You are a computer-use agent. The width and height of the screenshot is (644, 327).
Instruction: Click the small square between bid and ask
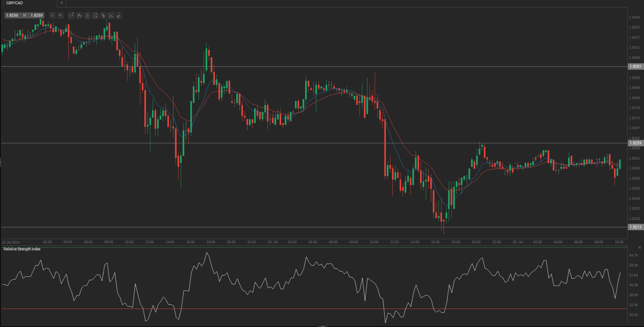point(24,16)
